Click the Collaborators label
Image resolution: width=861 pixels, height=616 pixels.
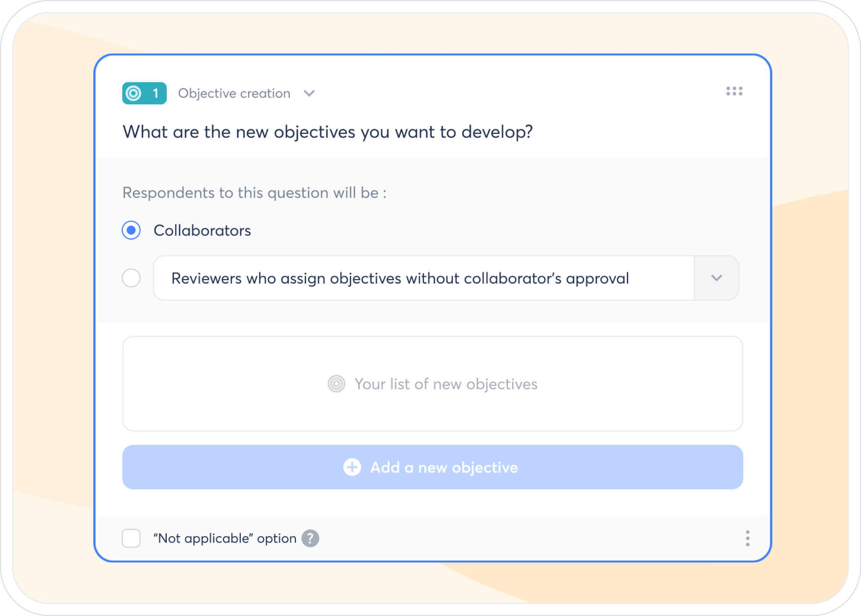[202, 230]
